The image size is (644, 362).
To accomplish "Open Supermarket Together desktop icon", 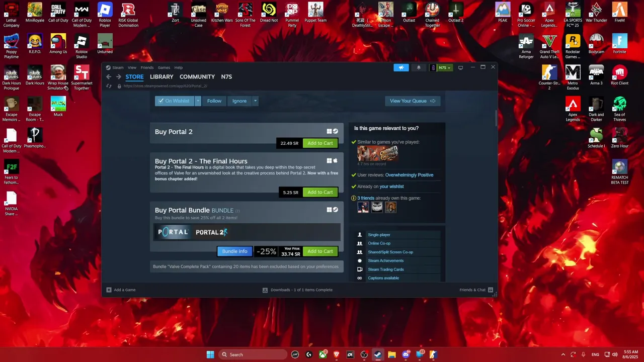I will coord(82,78).
